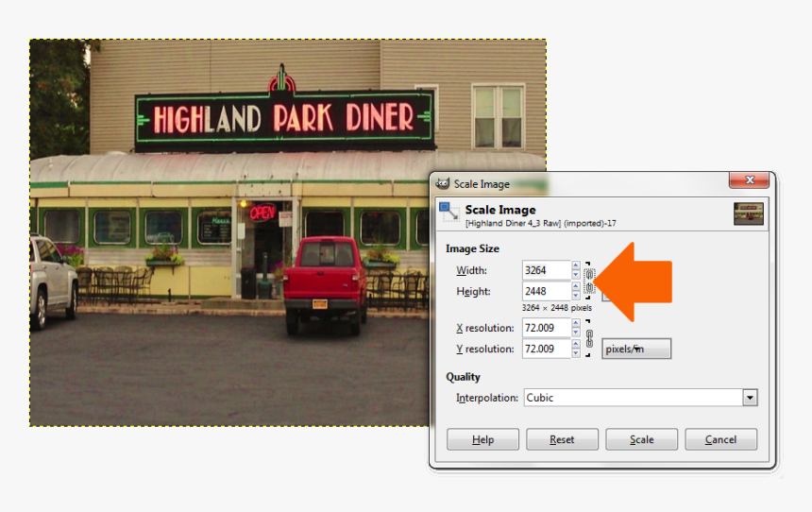Click the Y resolution input field
812x512 pixels.
tap(547, 349)
